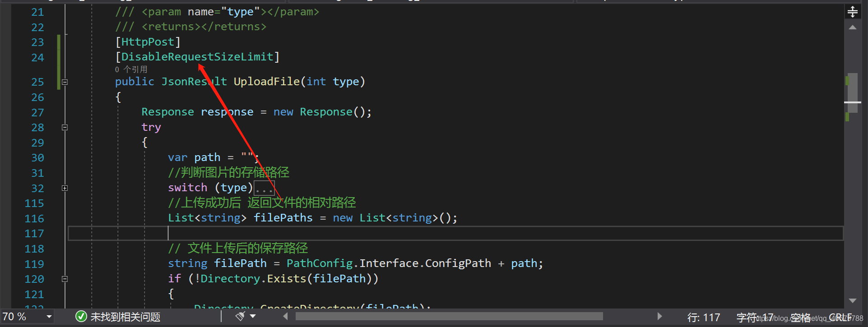
Task: Click the 'var path' declaration on line 30
Action: (194, 157)
